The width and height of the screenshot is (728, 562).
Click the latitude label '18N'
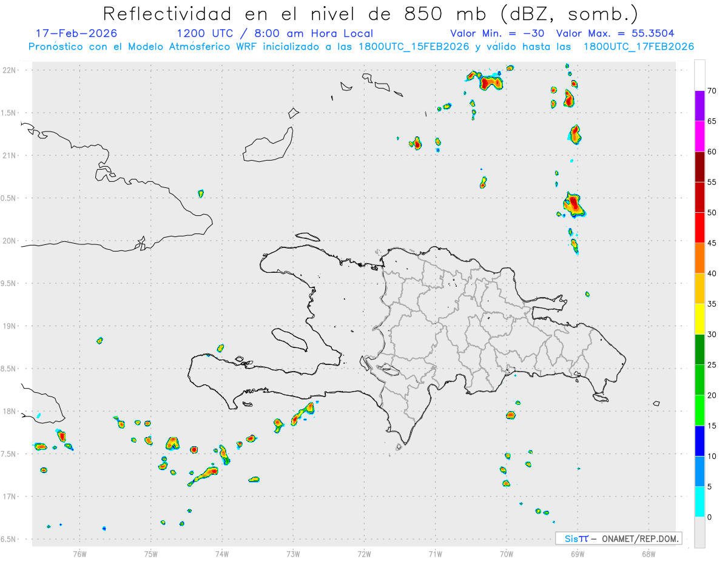pyautogui.click(x=10, y=411)
